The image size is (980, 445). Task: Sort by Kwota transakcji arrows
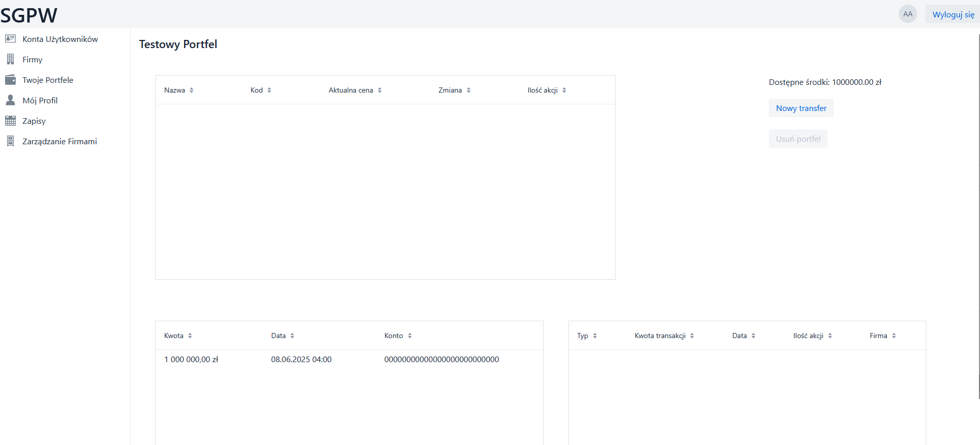tap(692, 336)
